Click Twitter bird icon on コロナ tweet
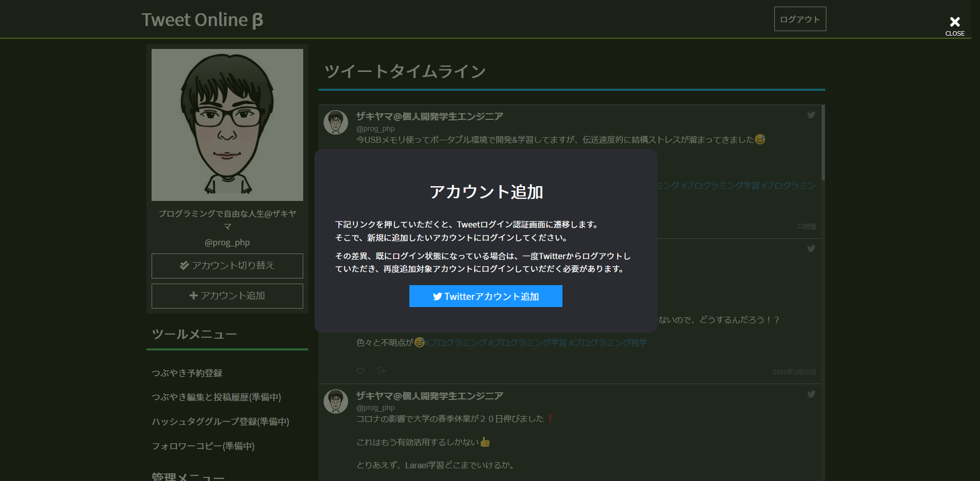 pos(811,394)
